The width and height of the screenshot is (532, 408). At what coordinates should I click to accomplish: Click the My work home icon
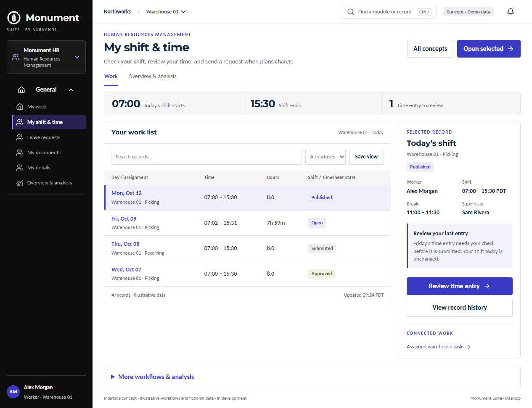tap(20, 107)
